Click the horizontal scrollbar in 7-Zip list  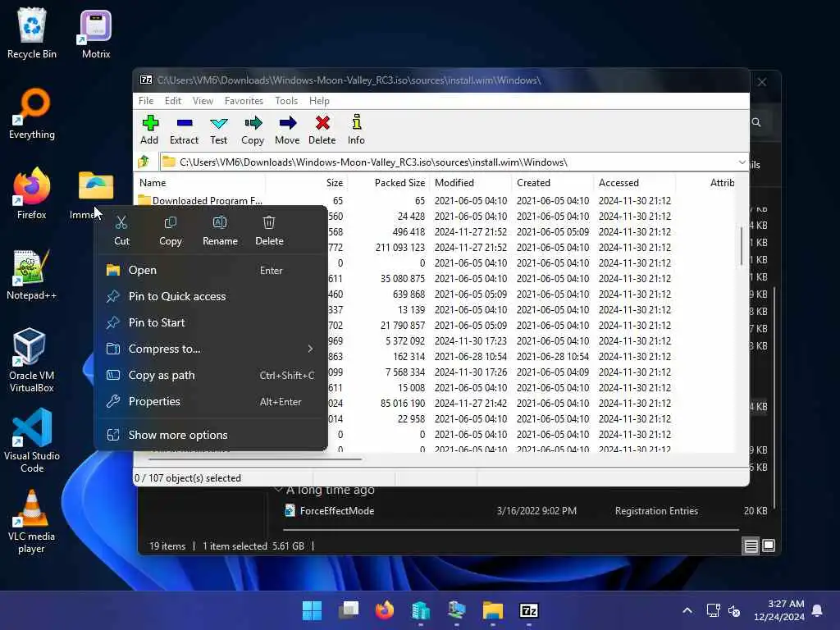pos(255,459)
